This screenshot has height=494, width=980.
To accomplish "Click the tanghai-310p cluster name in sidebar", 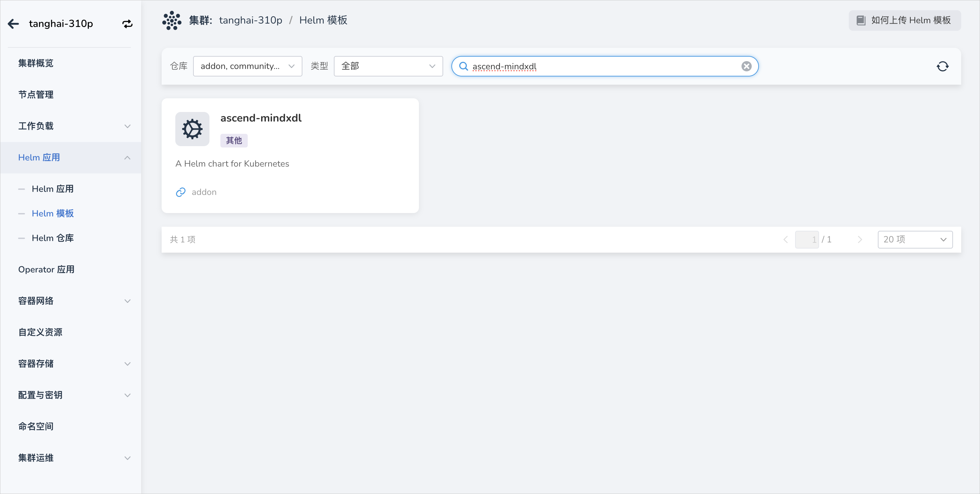I will click(61, 24).
